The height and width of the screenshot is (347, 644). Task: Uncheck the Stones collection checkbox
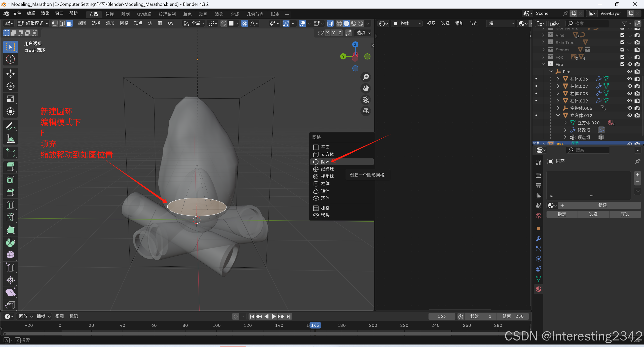point(622,50)
